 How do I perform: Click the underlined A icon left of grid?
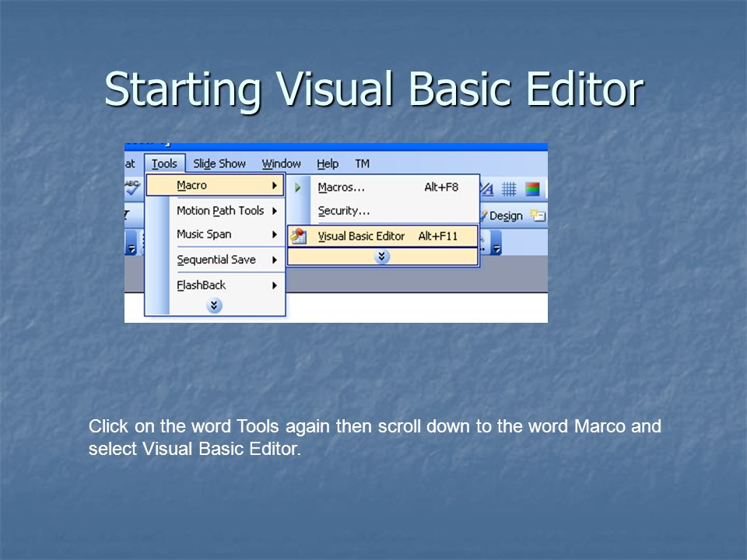(486, 190)
